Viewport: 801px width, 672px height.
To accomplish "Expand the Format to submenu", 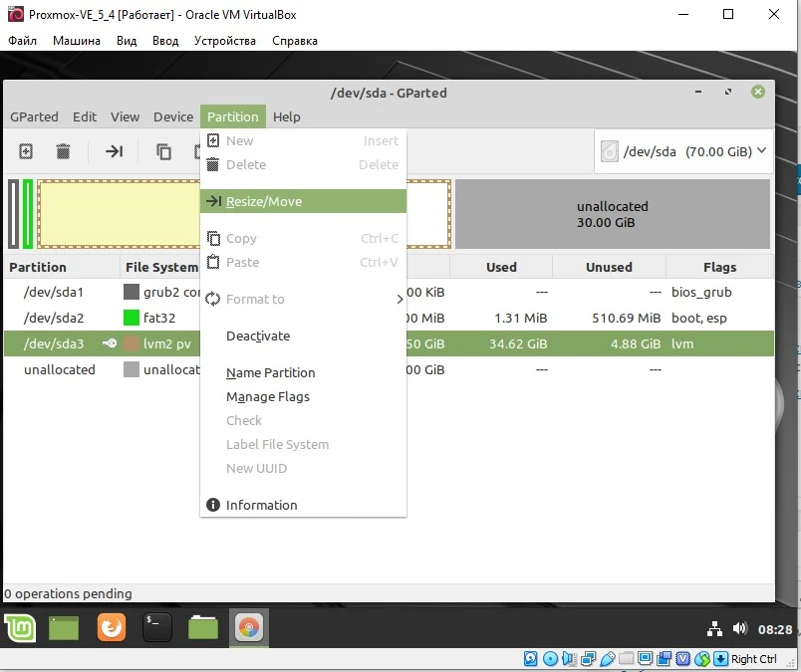I will coord(304,300).
